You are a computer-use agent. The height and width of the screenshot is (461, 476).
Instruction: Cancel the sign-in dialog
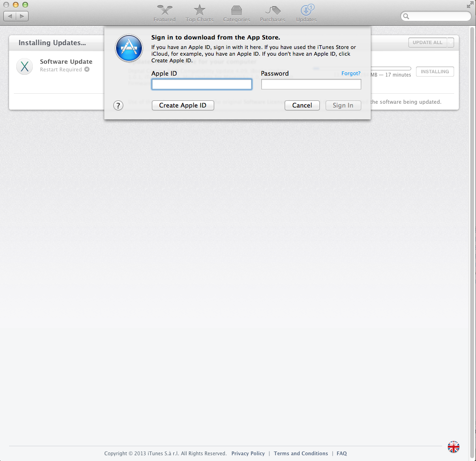pos(302,105)
